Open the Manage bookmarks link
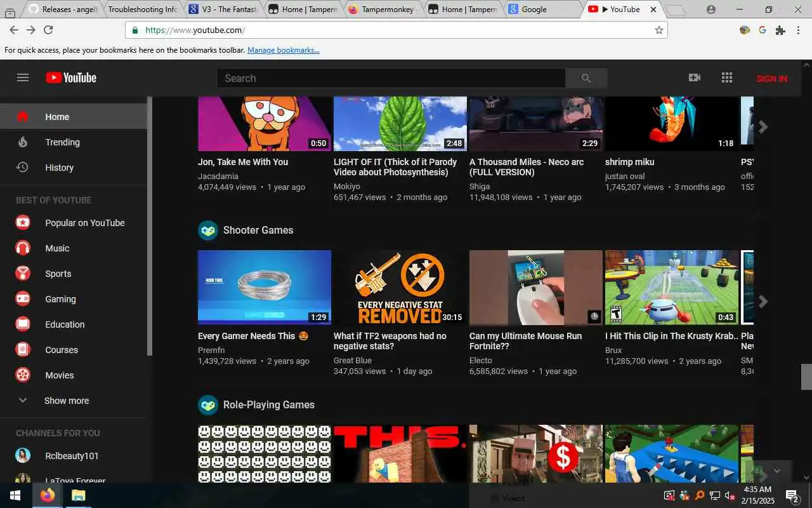The image size is (812, 508). [x=284, y=50]
